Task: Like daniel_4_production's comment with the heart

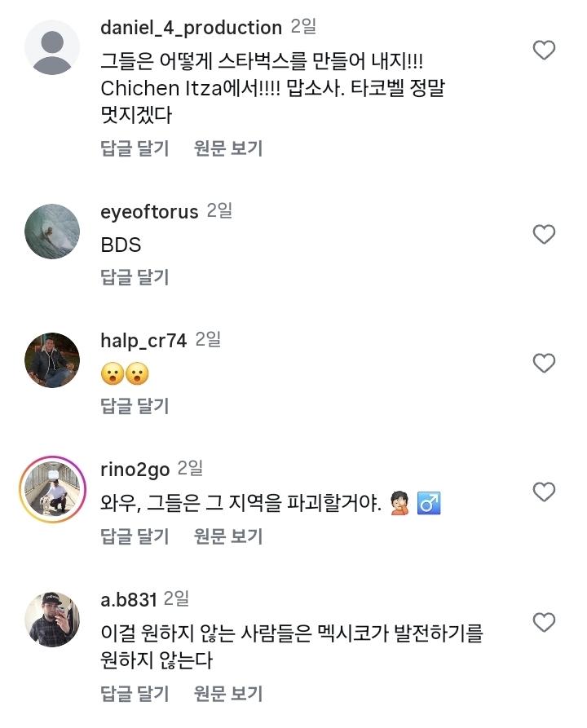Action: click(x=544, y=51)
